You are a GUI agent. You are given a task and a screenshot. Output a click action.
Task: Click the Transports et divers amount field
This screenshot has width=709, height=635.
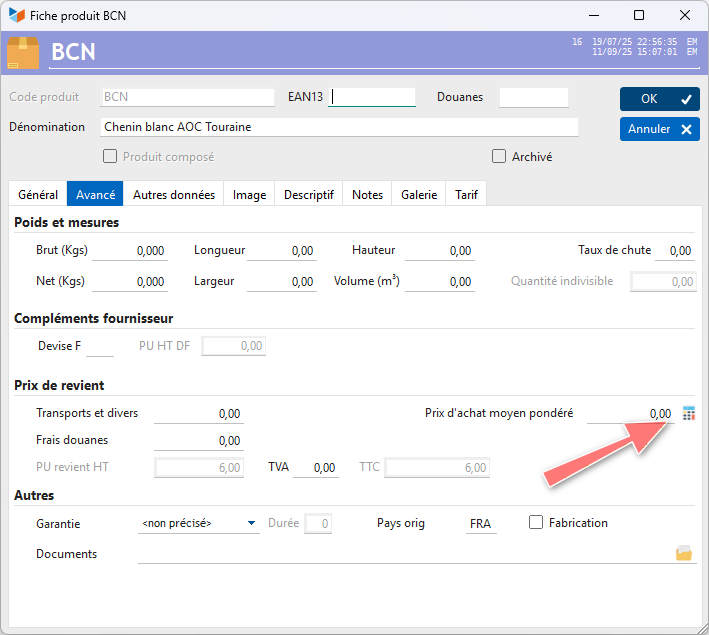[198, 413]
